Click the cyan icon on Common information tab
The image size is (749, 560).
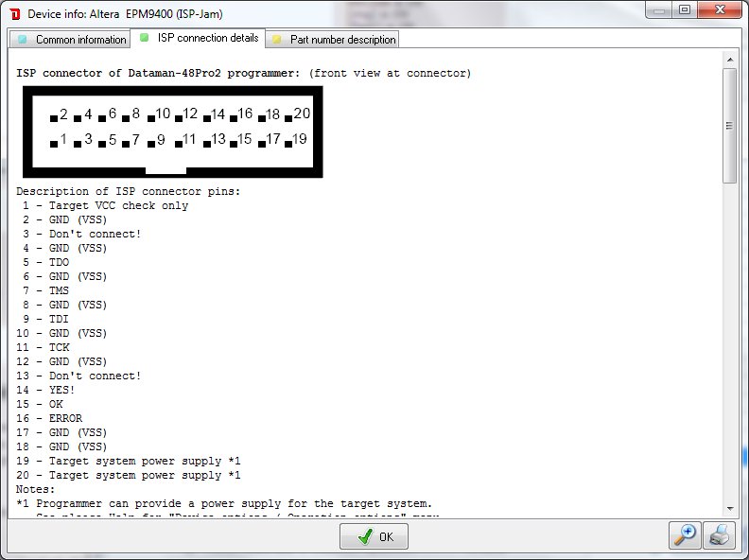[x=23, y=40]
